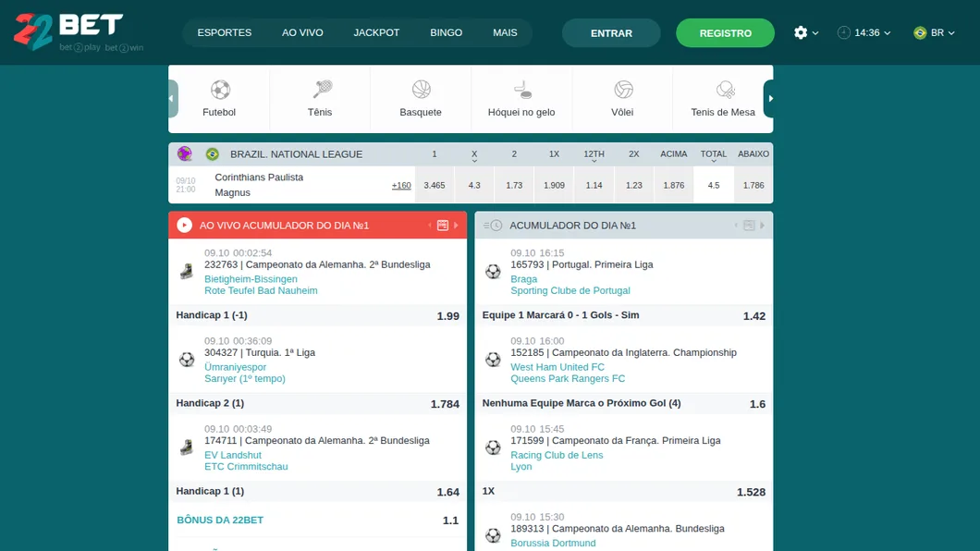
Task: Pick the draw odds 4.3
Action: point(474,185)
